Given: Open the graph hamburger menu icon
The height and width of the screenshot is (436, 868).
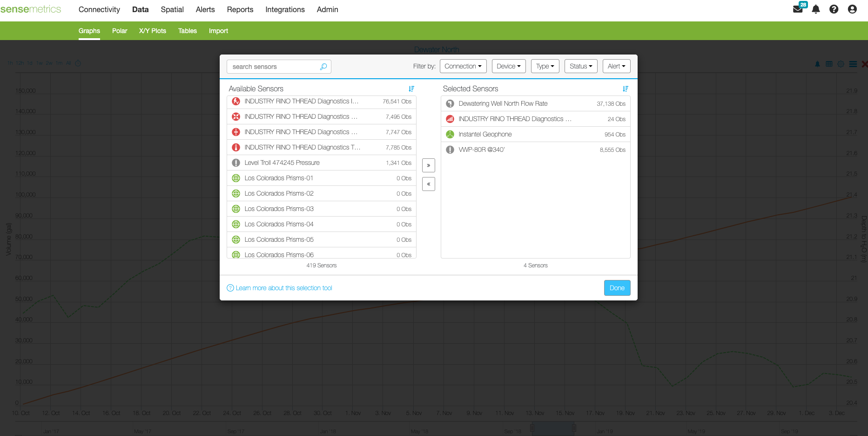Looking at the screenshot, I should pos(853,64).
